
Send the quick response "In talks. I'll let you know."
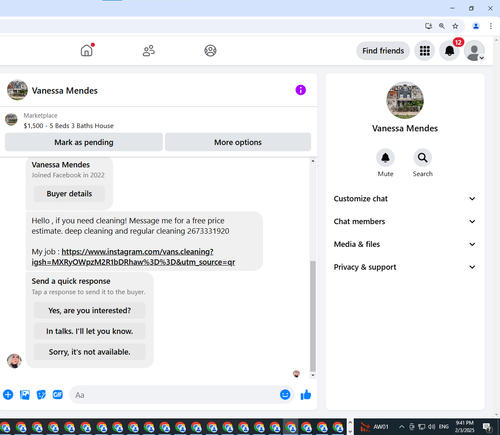pos(89,331)
